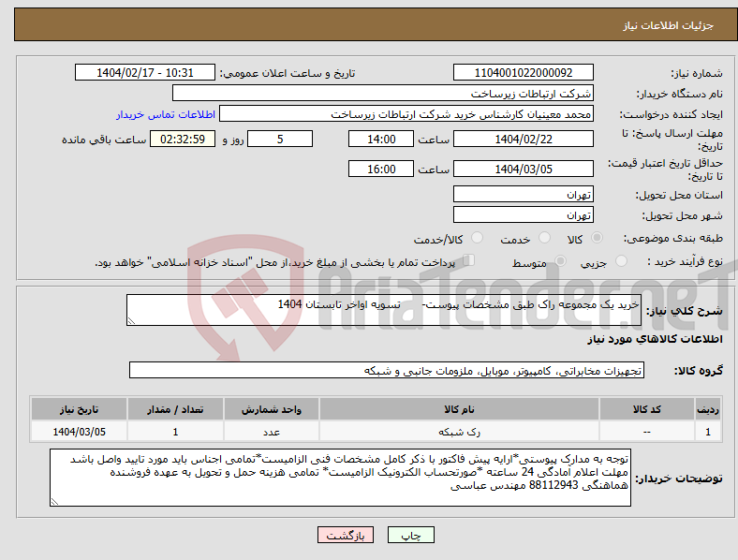This screenshot has width=738, height=560.
Task: Click the remaining time field 02:32:59
Action: coord(183,139)
